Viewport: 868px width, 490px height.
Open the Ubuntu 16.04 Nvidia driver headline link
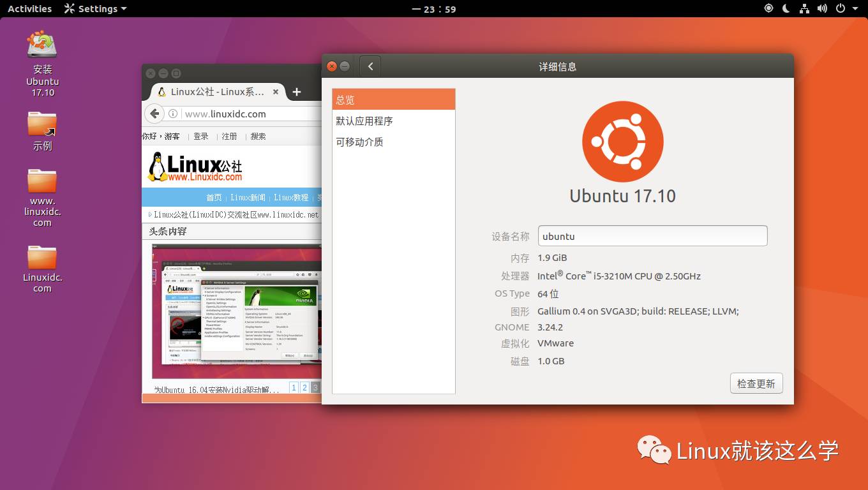pyautogui.click(x=216, y=389)
